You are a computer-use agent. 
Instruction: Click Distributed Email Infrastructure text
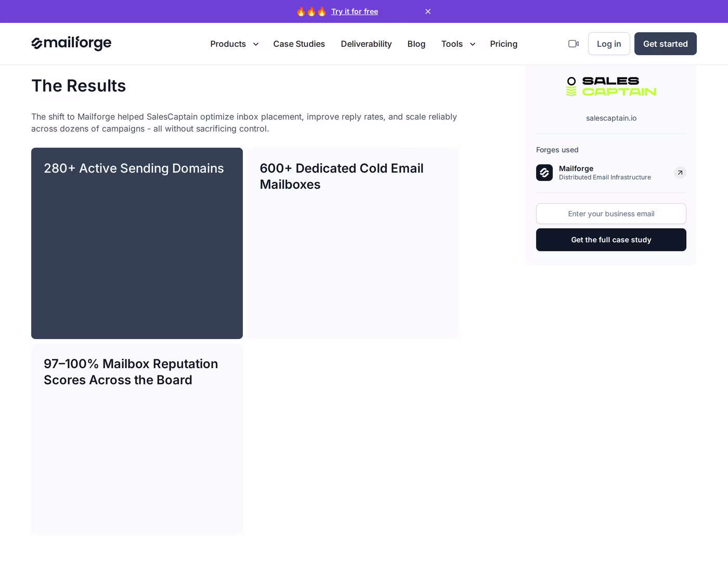tap(605, 177)
